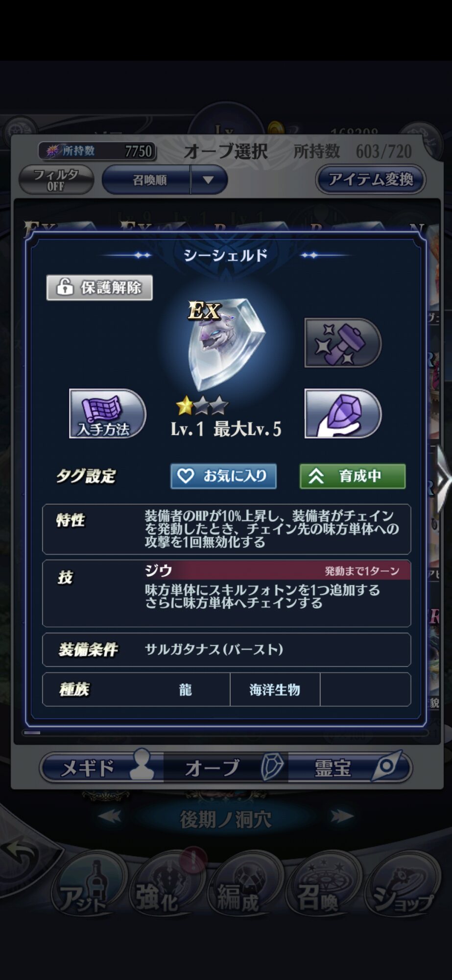Show next orb with right chevron
This screenshot has width=452, height=980.
click(443, 479)
